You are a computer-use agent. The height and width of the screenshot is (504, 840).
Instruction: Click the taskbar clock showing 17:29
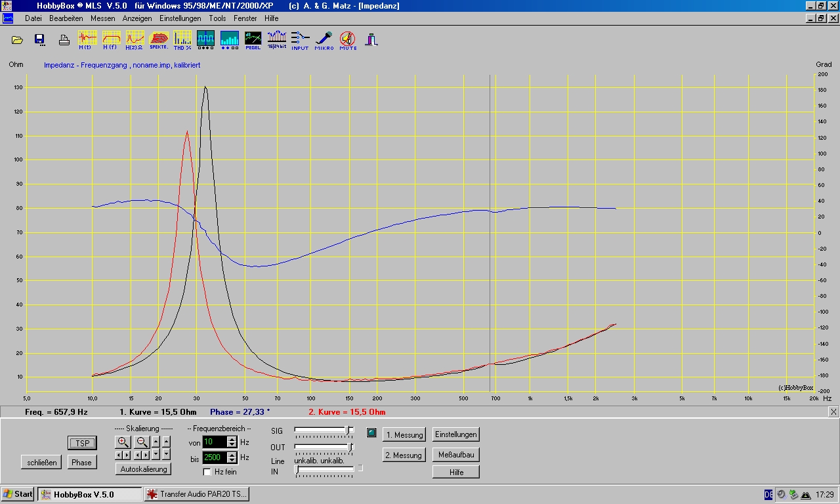(824, 494)
